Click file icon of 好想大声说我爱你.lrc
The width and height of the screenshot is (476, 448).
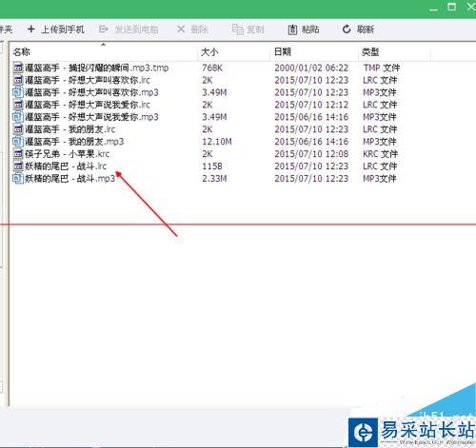tap(18, 105)
